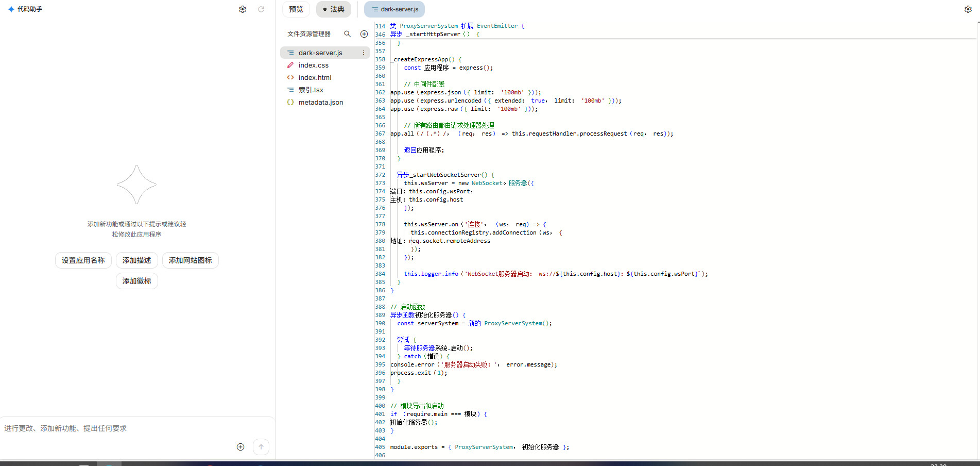
Task: Open index.html in the file list
Action: tap(315, 77)
